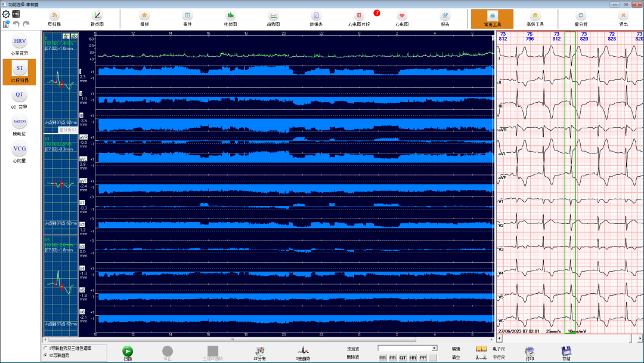Click the HR measurement button

(x=413, y=358)
